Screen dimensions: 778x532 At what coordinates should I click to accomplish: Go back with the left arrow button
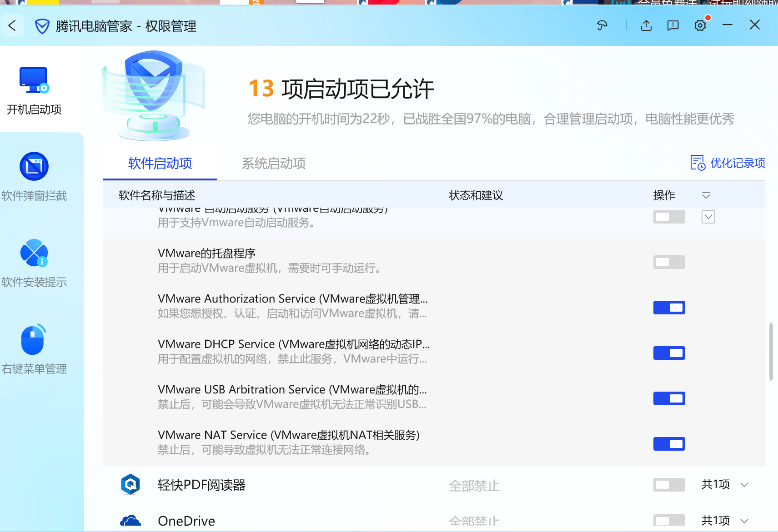tap(12, 25)
